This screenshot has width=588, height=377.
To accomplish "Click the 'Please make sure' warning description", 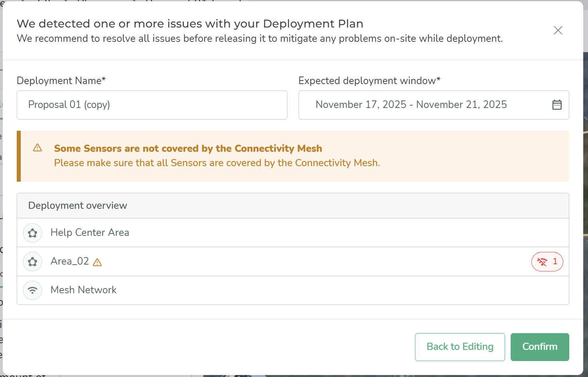I will (217, 163).
